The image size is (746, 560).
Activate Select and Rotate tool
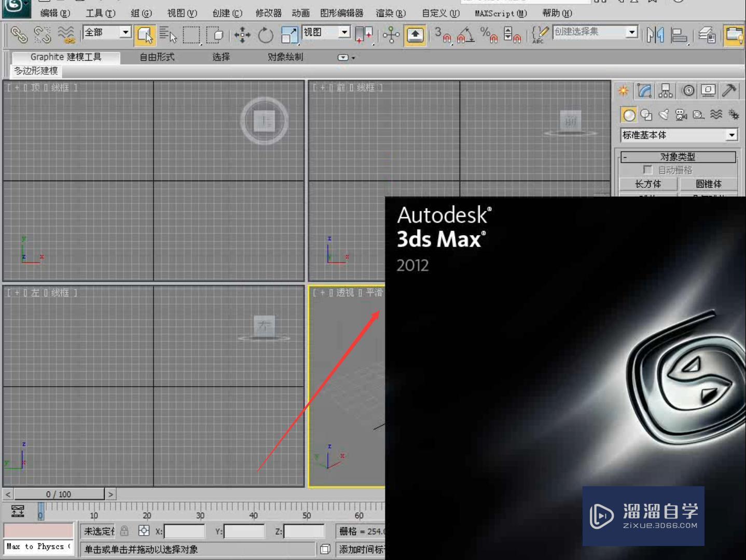coord(265,35)
